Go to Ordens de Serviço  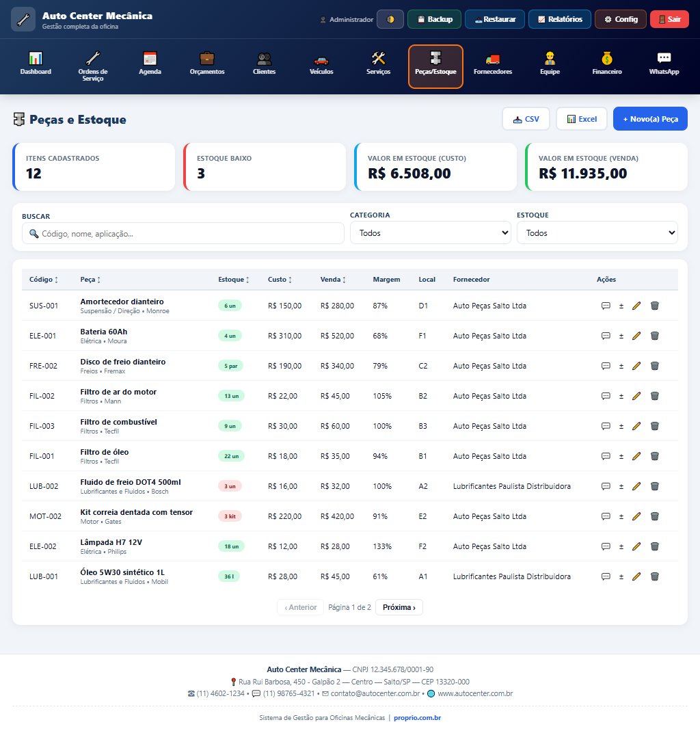tap(93, 66)
